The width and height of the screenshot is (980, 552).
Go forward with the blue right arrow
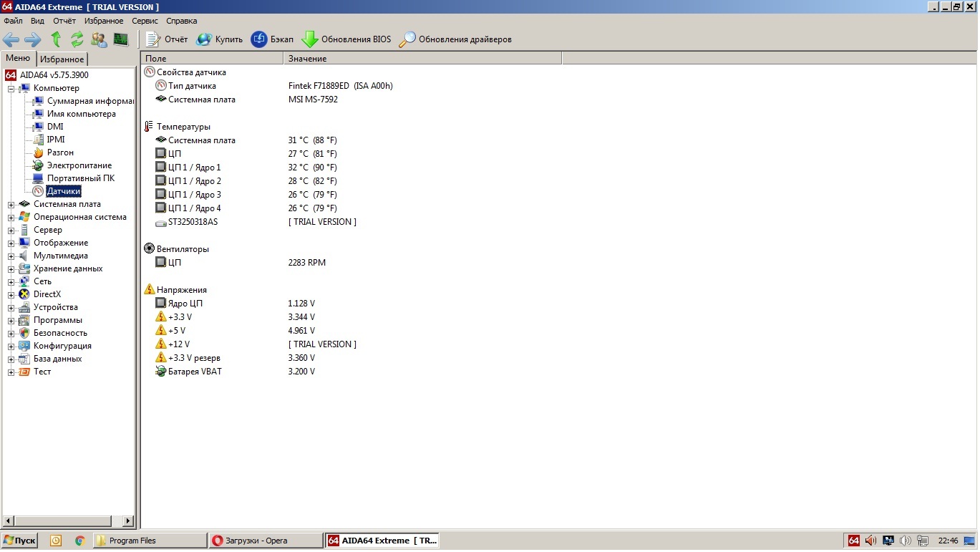click(33, 39)
